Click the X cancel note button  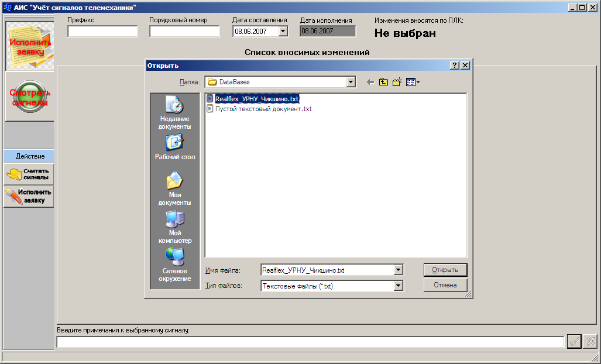pyautogui.click(x=590, y=341)
